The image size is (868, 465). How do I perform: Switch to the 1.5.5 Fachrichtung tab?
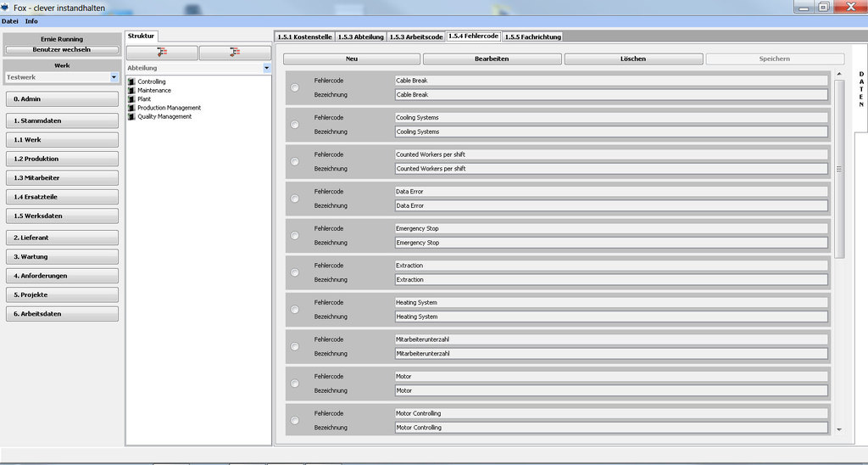[x=532, y=36]
